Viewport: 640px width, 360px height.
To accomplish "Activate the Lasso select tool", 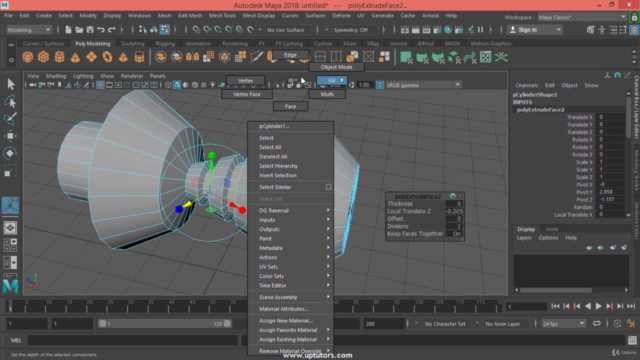I will pos(11,101).
